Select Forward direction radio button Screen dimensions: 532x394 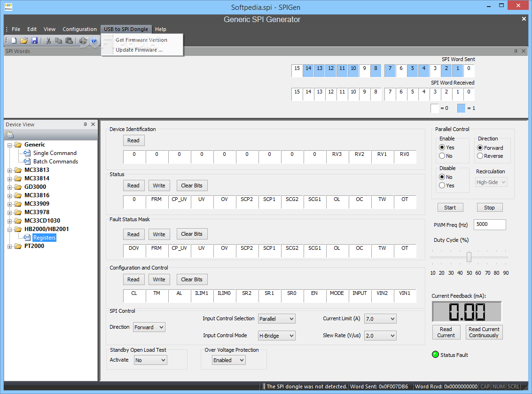click(x=480, y=147)
